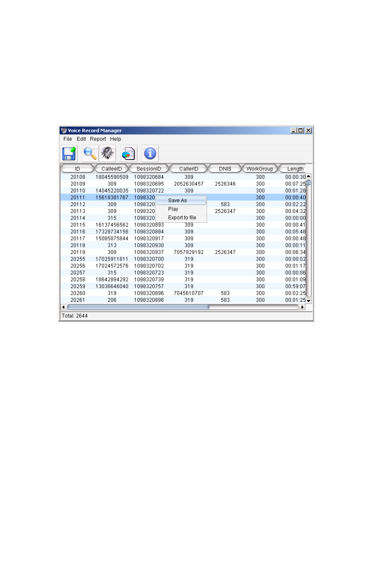
Task: Click CalleeID 14045220035 cell
Action: [112, 191]
